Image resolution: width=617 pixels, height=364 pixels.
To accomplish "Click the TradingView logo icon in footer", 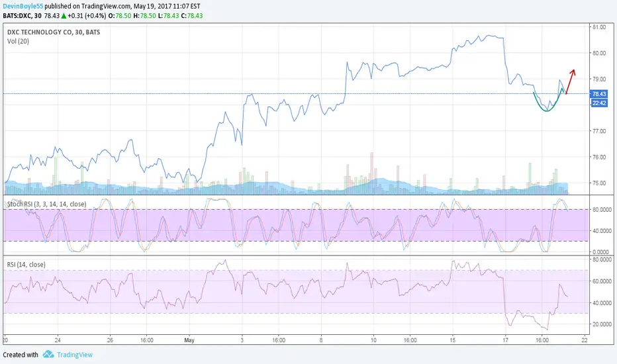I will (x=48, y=355).
